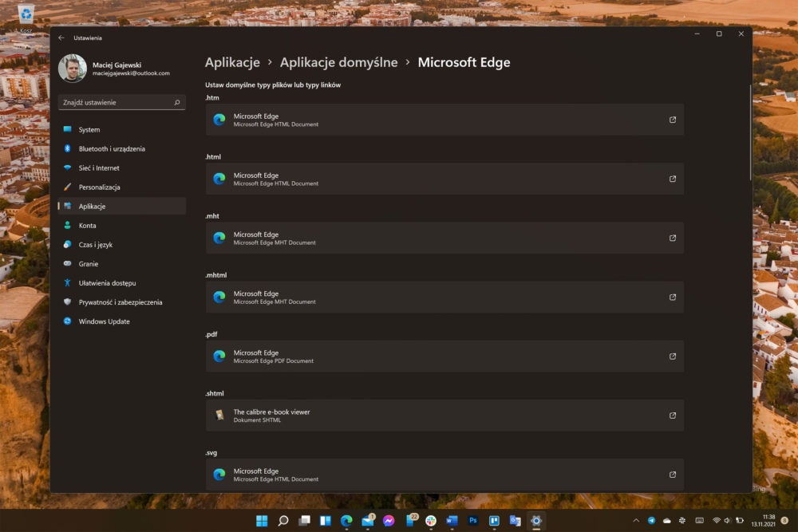Viewport: 798px width, 532px height.
Task: Open the Recycle Bin on the desktop
Action: [26, 18]
